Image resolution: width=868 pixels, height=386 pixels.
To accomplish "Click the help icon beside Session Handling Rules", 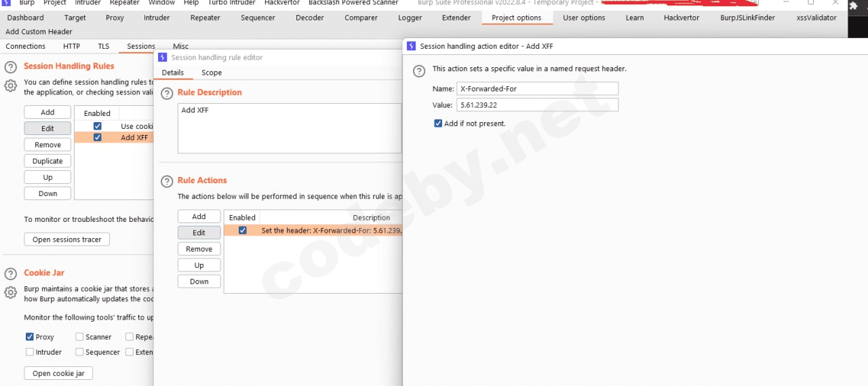I will coord(11,67).
